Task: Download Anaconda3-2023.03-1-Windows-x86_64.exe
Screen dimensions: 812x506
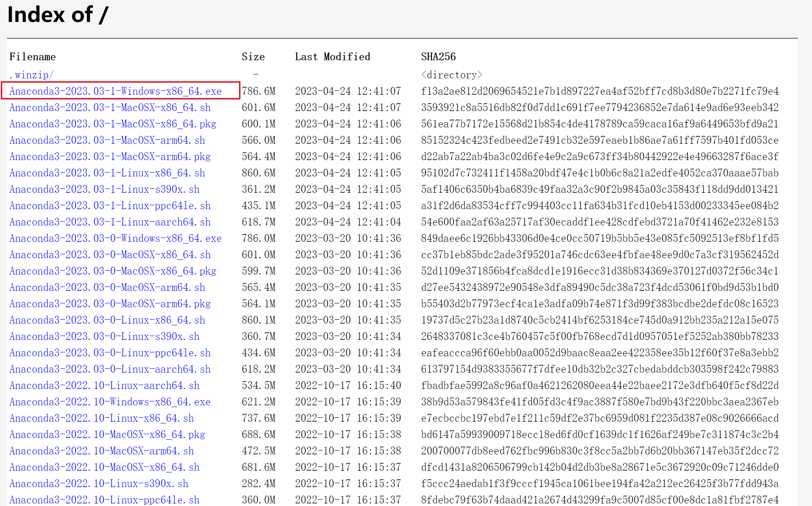Action: [x=116, y=91]
